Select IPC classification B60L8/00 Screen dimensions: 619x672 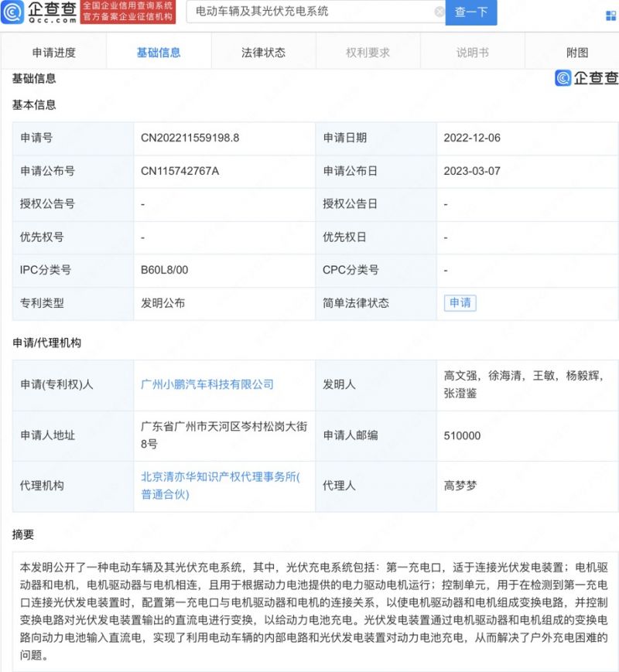click(x=164, y=270)
